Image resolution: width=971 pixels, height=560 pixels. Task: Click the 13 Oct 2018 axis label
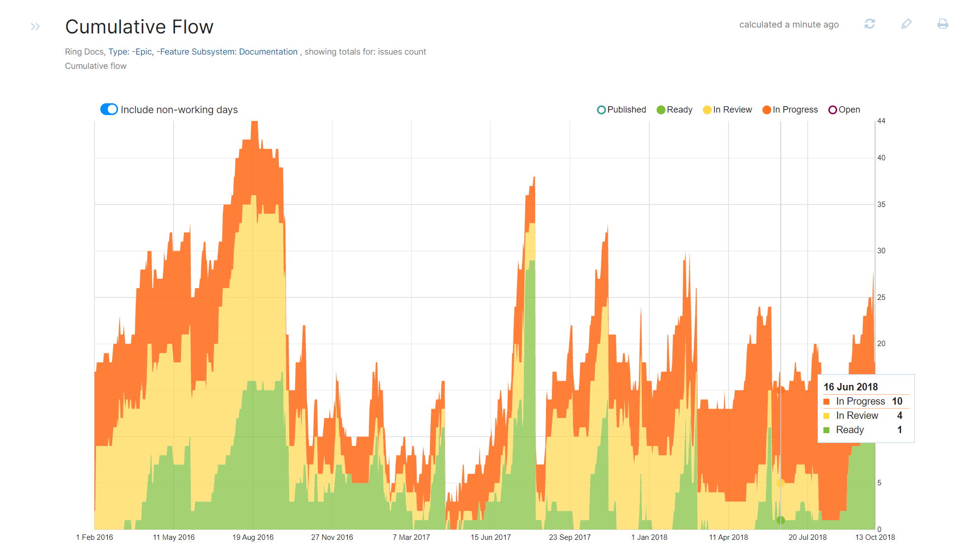(875, 537)
